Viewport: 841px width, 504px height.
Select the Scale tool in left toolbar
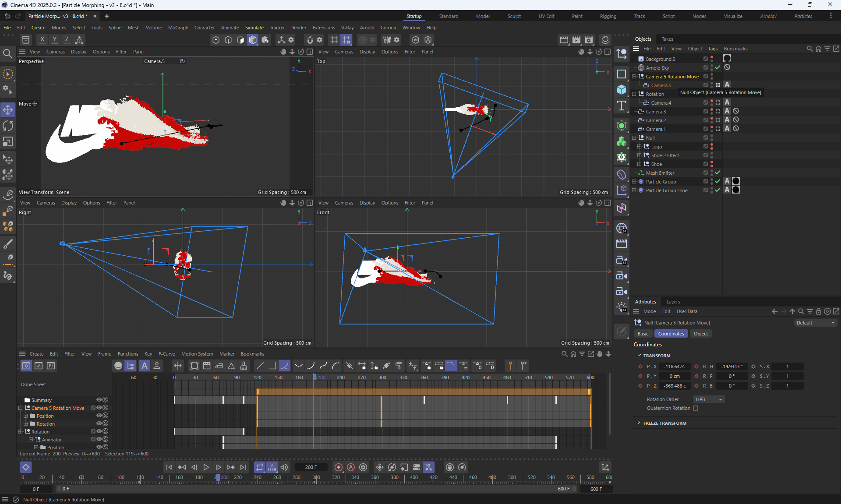[8, 142]
